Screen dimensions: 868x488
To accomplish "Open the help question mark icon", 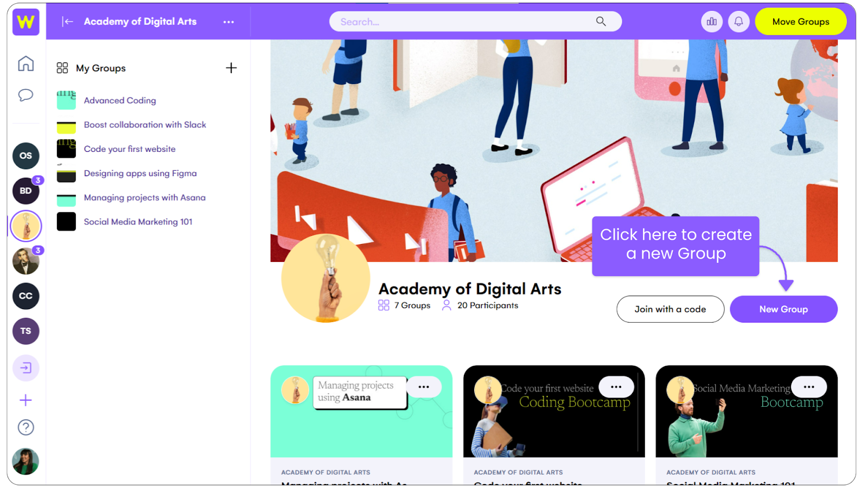I will tap(25, 427).
